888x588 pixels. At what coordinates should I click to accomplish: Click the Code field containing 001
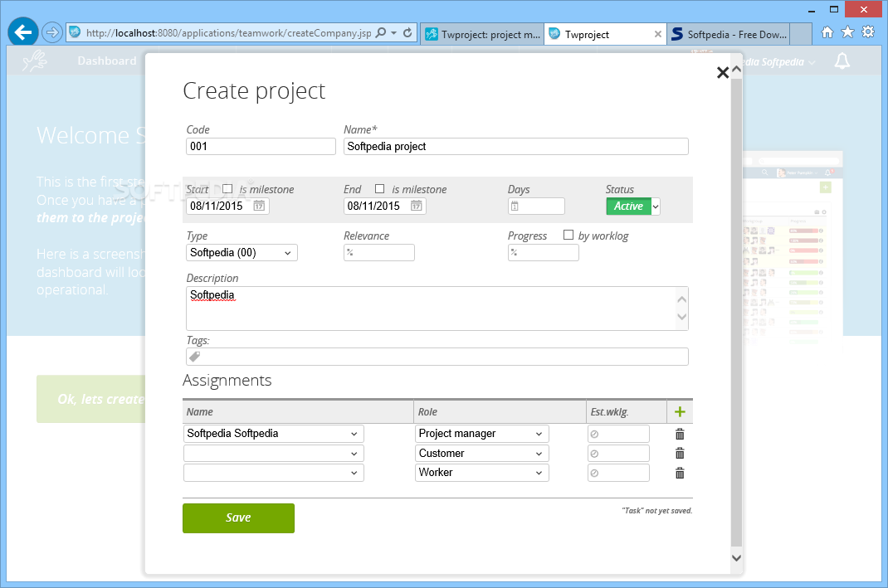coord(261,147)
